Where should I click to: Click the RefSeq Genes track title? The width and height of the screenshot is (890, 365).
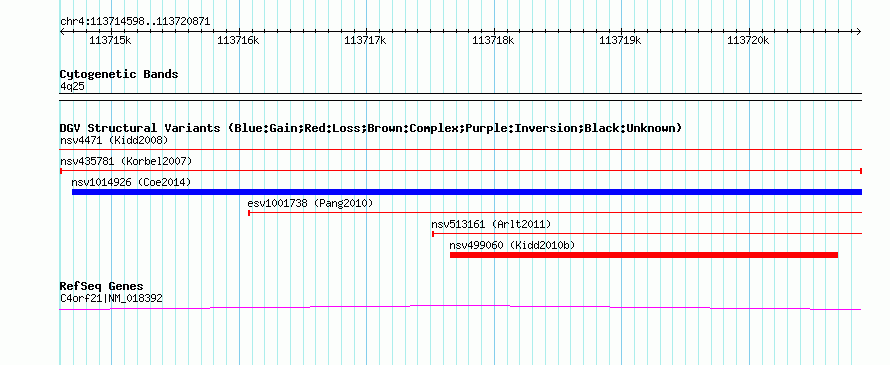point(102,286)
